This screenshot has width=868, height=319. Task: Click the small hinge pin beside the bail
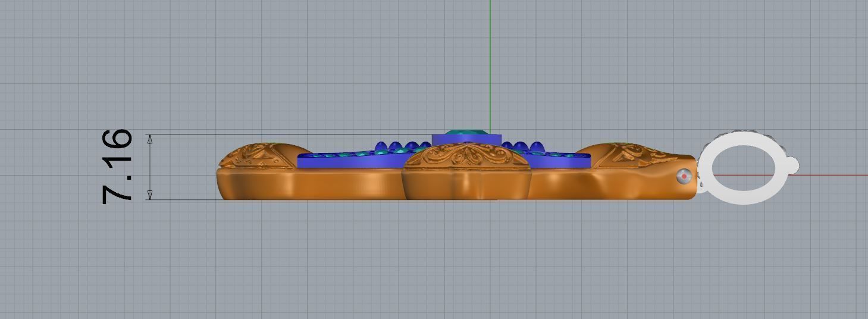coord(685,176)
